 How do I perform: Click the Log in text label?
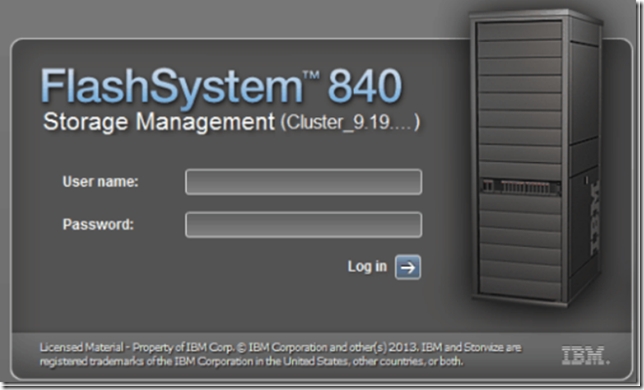[367, 266]
